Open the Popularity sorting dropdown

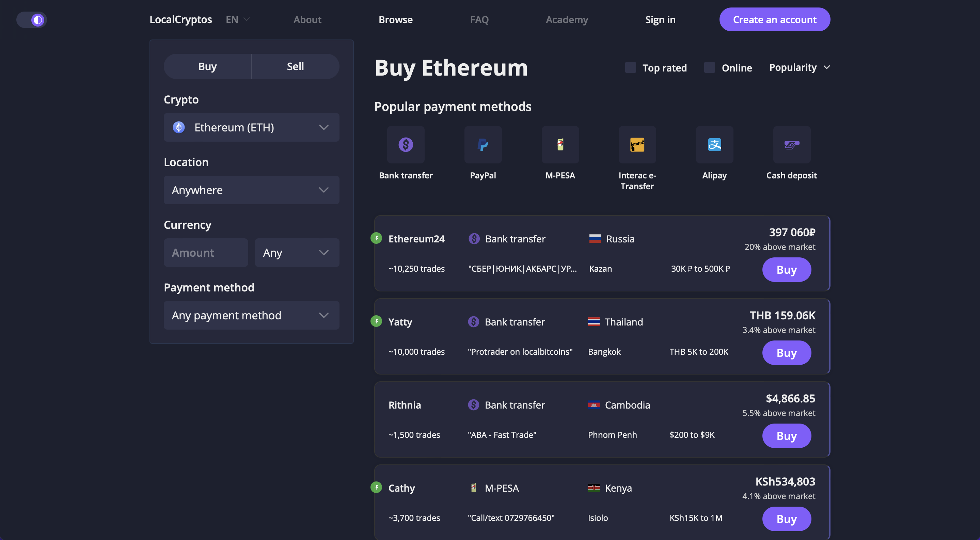click(x=799, y=67)
